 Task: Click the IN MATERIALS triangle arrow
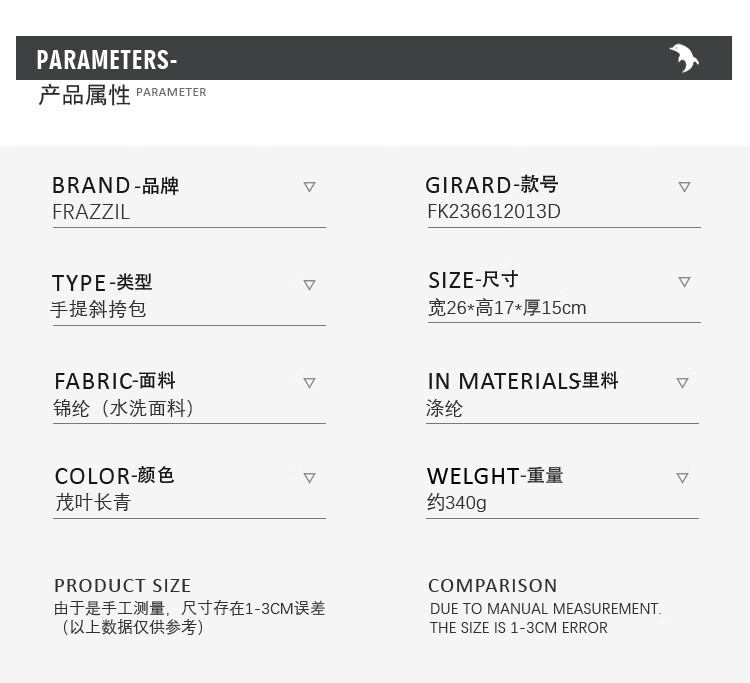[x=682, y=383]
